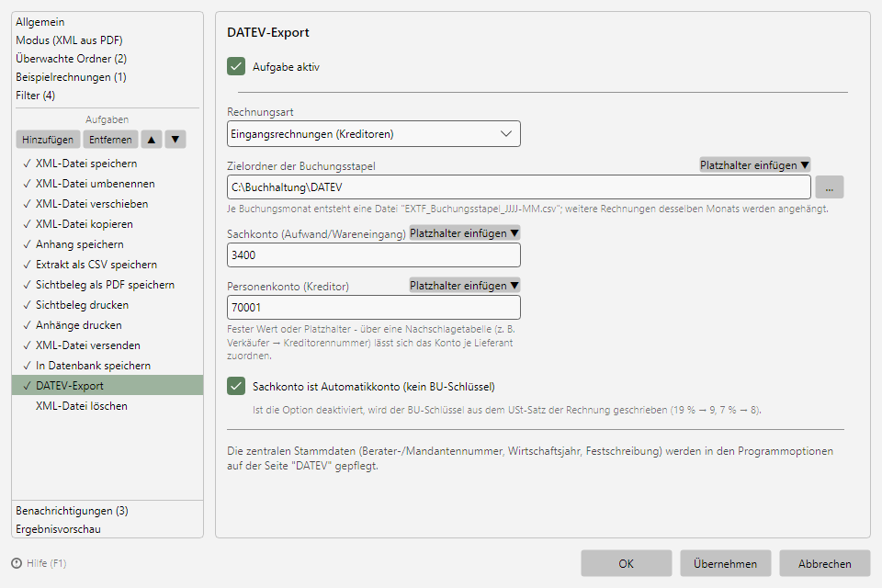Uncheck Sachkonto ist Automatikkonto option
Viewport: 882px width, 588px height.
coord(236,386)
